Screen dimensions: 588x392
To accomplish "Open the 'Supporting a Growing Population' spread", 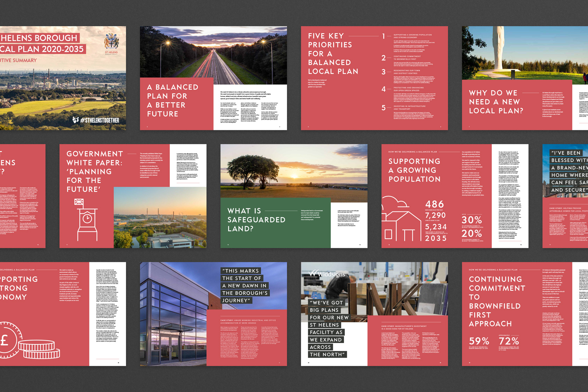I will tap(455, 196).
